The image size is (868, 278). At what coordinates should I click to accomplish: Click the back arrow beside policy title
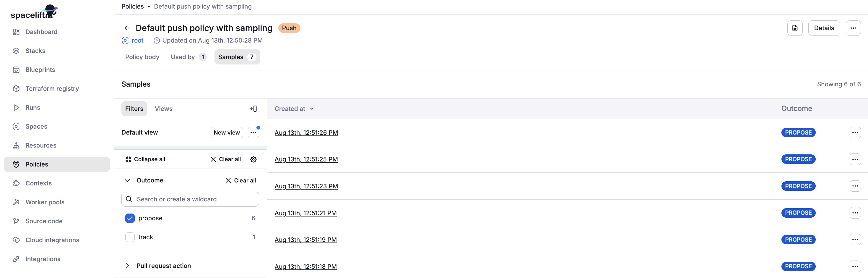(x=127, y=28)
